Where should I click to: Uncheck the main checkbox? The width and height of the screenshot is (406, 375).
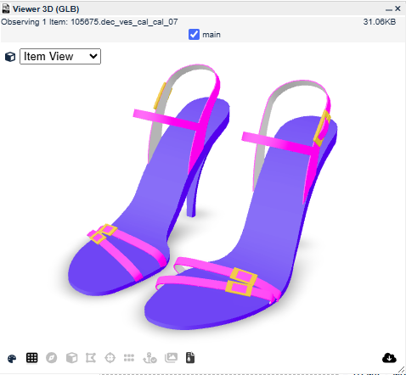[x=194, y=34]
